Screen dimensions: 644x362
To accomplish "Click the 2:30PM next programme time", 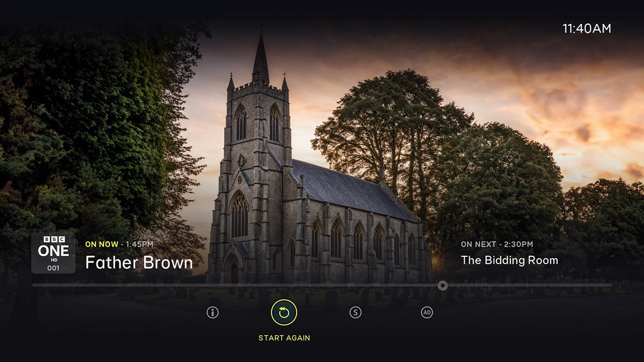I will point(518,245).
